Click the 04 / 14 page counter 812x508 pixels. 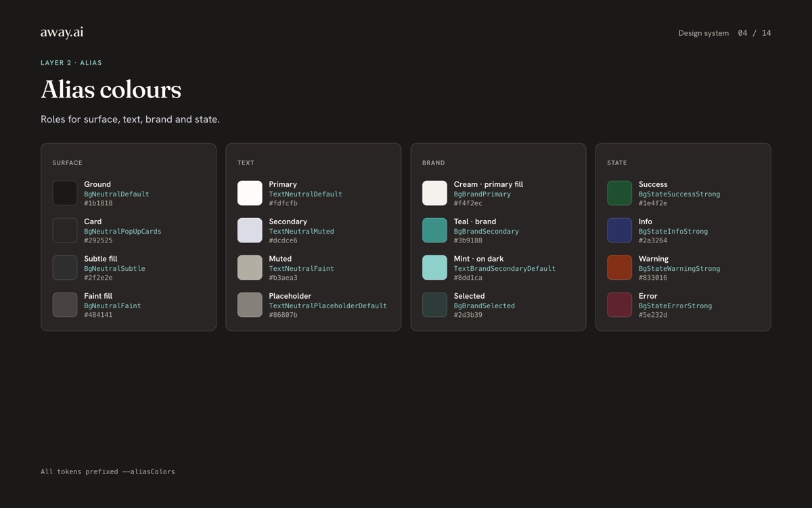(754, 33)
